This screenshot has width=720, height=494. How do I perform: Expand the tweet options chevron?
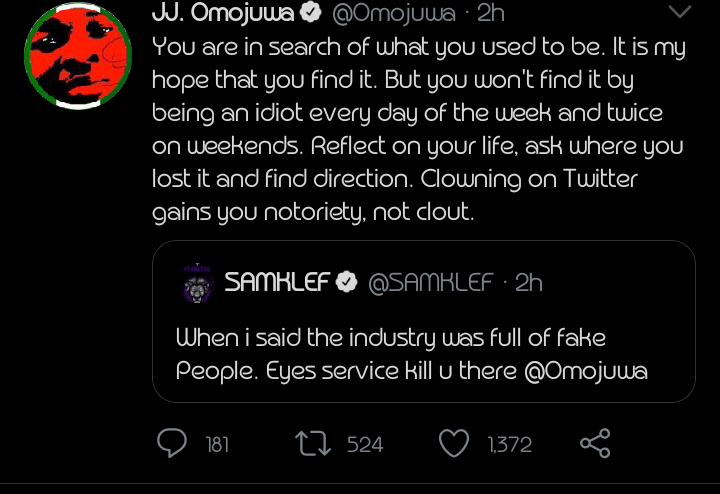679,12
